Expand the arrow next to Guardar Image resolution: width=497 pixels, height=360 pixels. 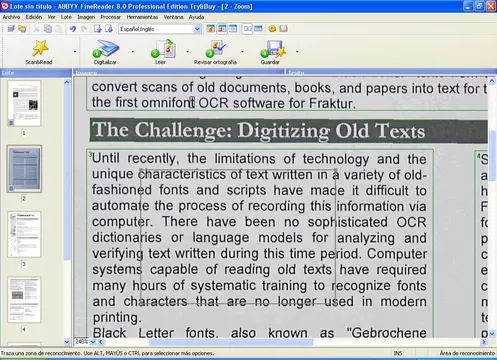click(297, 52)
